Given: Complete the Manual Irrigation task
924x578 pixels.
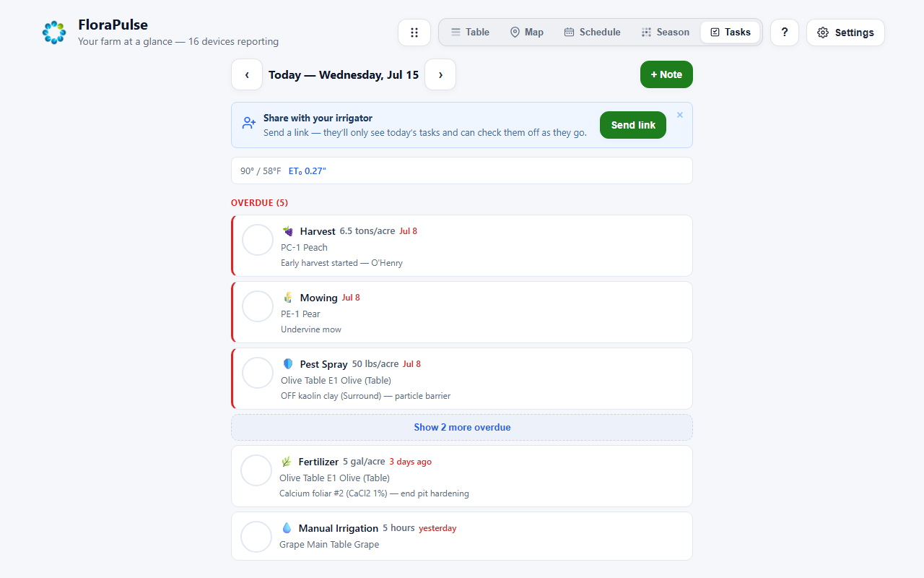Looking at the screenshot, I should (256, 537).
